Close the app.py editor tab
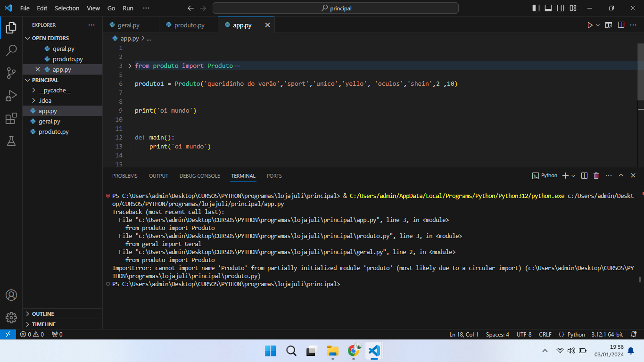 (x=267, y=25)
